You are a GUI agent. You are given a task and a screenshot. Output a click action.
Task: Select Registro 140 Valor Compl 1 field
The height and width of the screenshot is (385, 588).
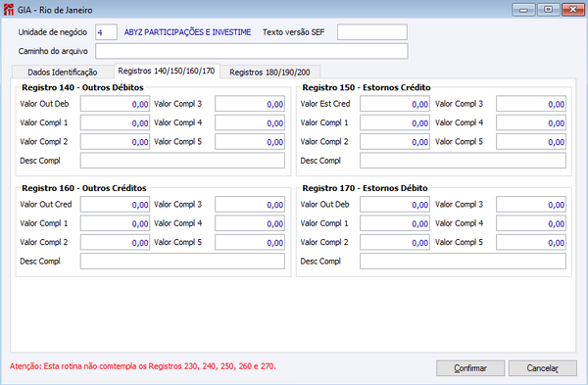pyautogui.click(x=115, y=123)
